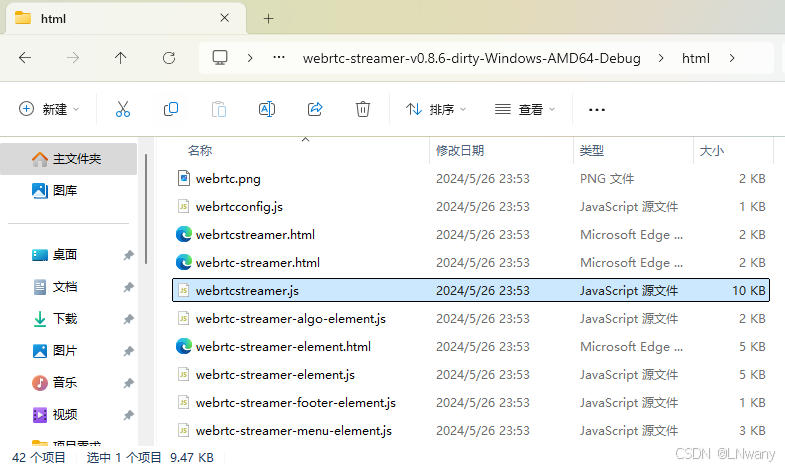
Task: Click the webrtc.png file icon
Action: click(x=184, y=178)
